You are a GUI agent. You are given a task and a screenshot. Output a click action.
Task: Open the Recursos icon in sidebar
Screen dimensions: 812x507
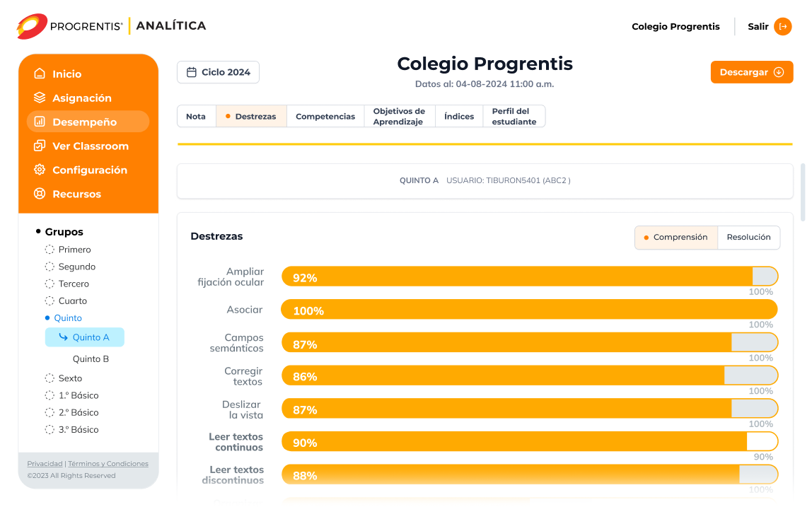tap(40, 194)
